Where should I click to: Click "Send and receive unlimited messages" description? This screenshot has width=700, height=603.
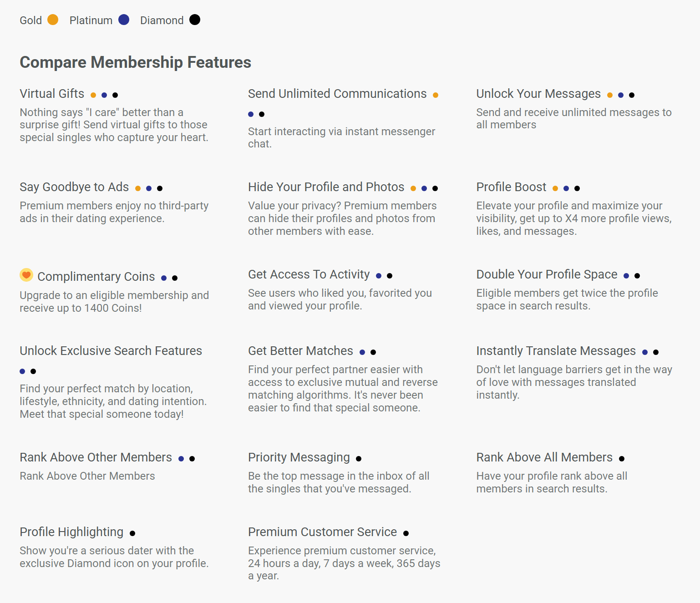click(x=574, y=119)
